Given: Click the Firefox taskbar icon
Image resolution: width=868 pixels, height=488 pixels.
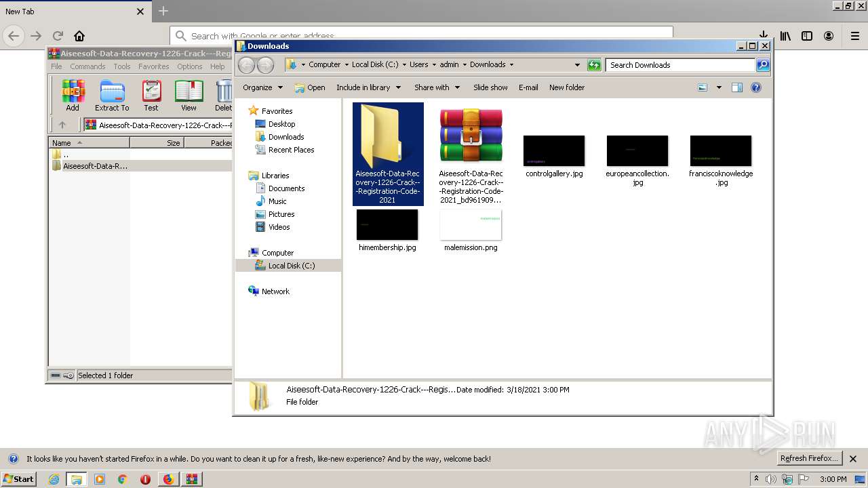Looking at the screenshot, I should coord(168,479).
